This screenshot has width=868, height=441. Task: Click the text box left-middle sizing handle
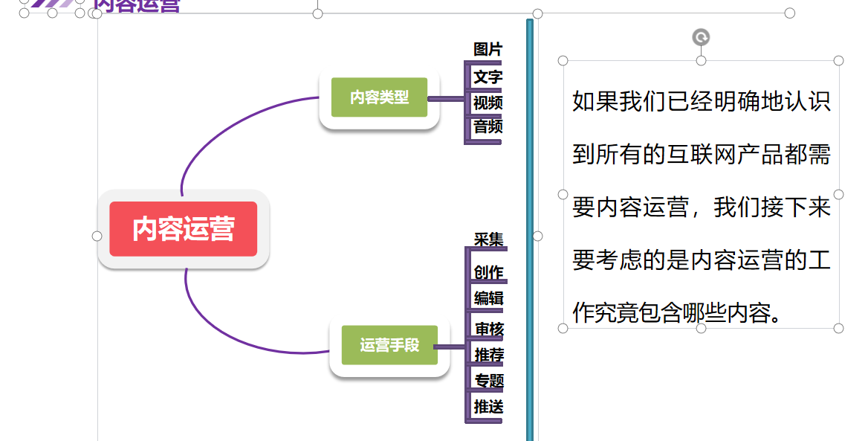[x=563, y=194]
